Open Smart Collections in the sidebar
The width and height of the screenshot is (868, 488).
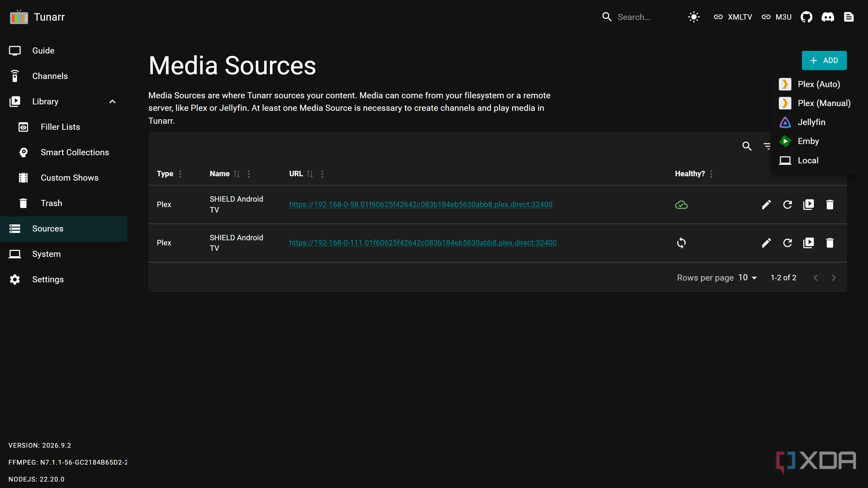point(64,152)
